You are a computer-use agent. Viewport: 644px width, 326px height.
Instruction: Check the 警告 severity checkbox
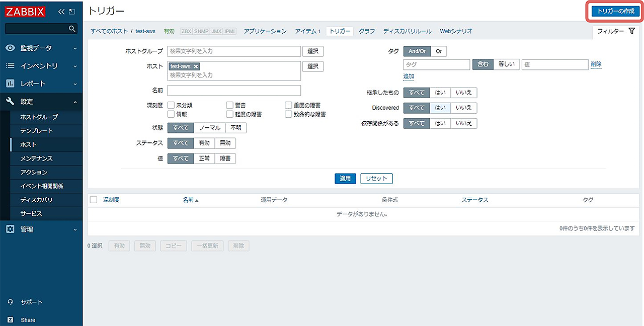click(x=229, y=105)
